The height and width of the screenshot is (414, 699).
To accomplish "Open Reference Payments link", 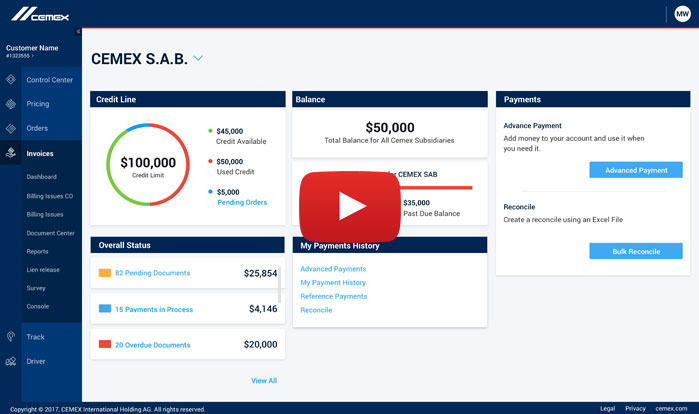I will pos(333,296).
